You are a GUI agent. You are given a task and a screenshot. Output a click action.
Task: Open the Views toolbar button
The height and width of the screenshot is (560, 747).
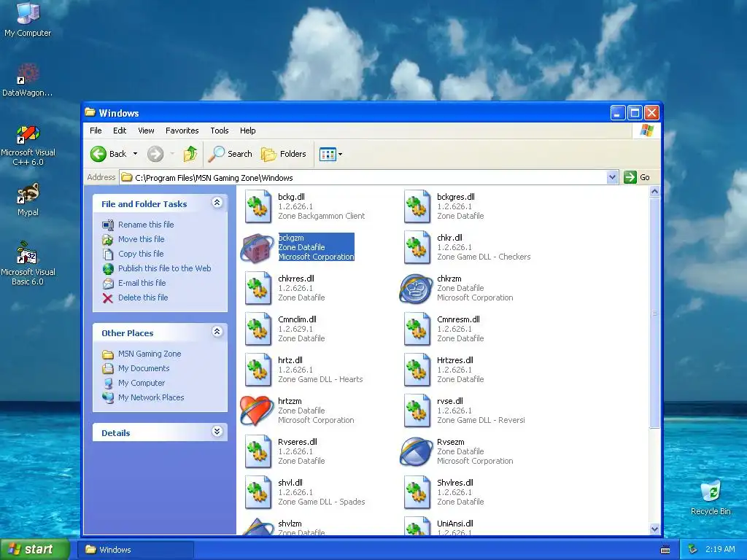click(328, 155)
